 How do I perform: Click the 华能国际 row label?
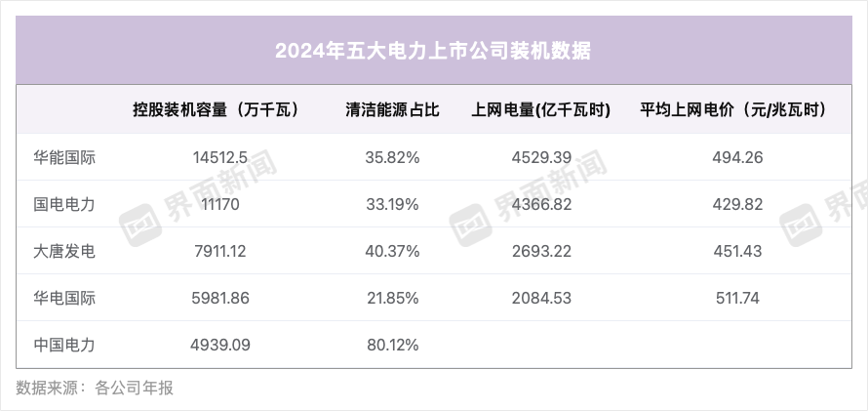pos(64,157)
